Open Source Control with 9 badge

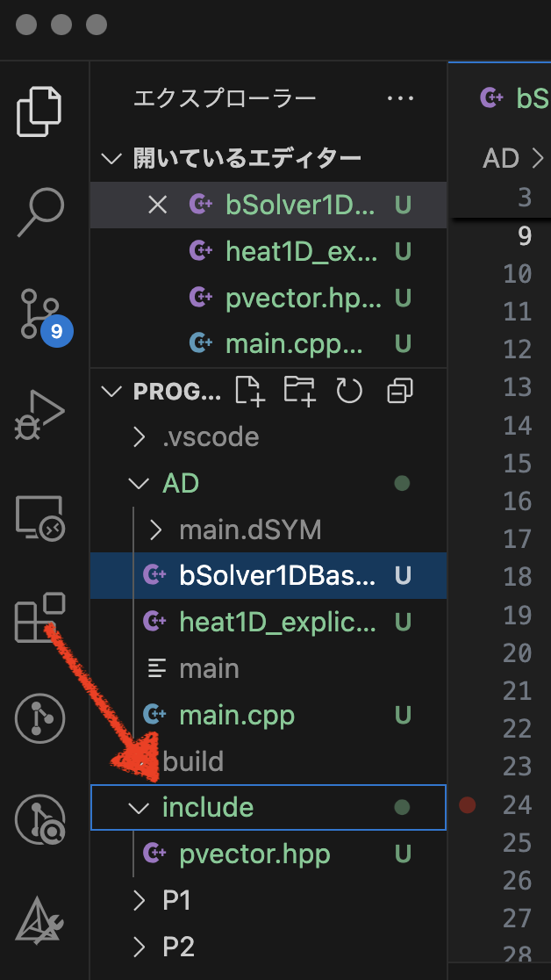coord(41,313)
